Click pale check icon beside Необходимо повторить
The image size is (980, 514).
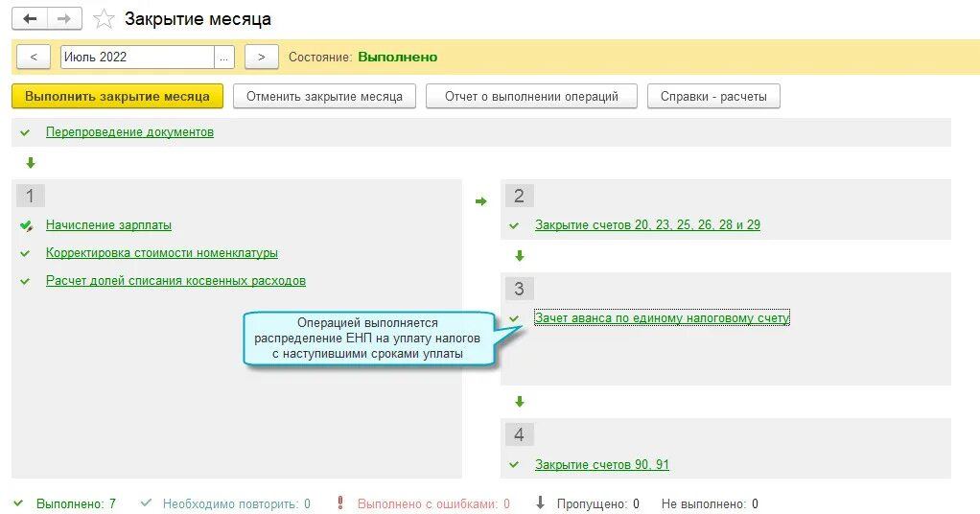pos(146,502)
